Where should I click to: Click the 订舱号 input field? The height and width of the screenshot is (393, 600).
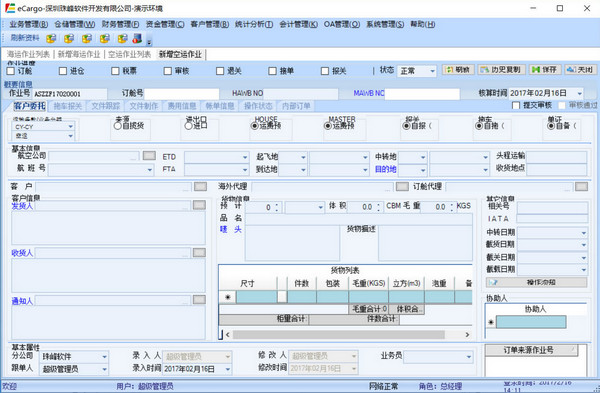pyautogui.click(x=182, y=94)
